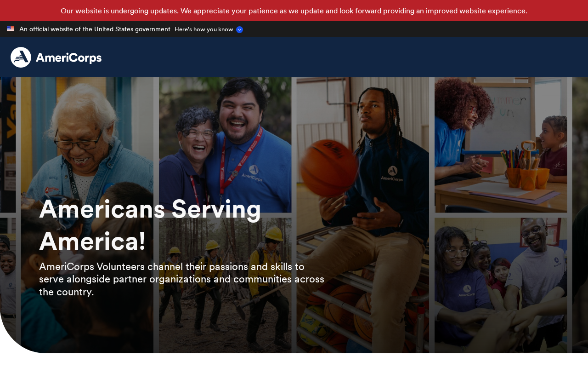Click the blue chevron circle icon
Screen dimensions: 588x368
[x=239, y=29]
